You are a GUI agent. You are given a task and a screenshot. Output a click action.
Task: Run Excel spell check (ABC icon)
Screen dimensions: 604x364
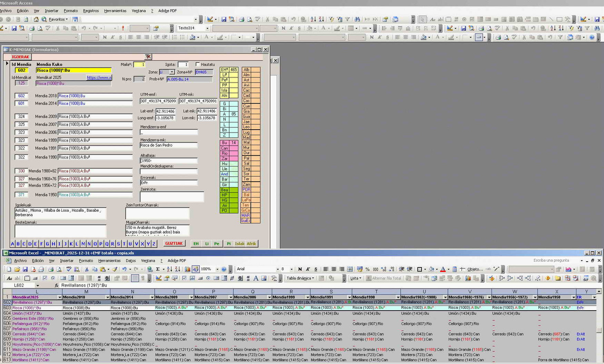click(x=69, y=269)
